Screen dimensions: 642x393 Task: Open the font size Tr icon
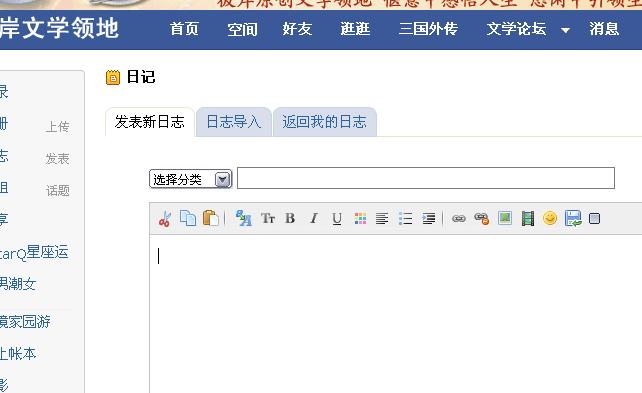tap(268, 218)
